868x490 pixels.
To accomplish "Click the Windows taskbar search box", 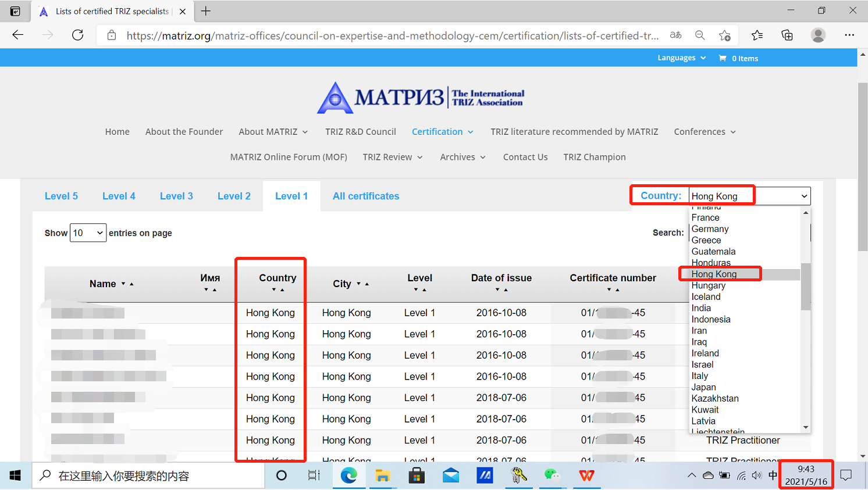I will [x=148, y=476].
